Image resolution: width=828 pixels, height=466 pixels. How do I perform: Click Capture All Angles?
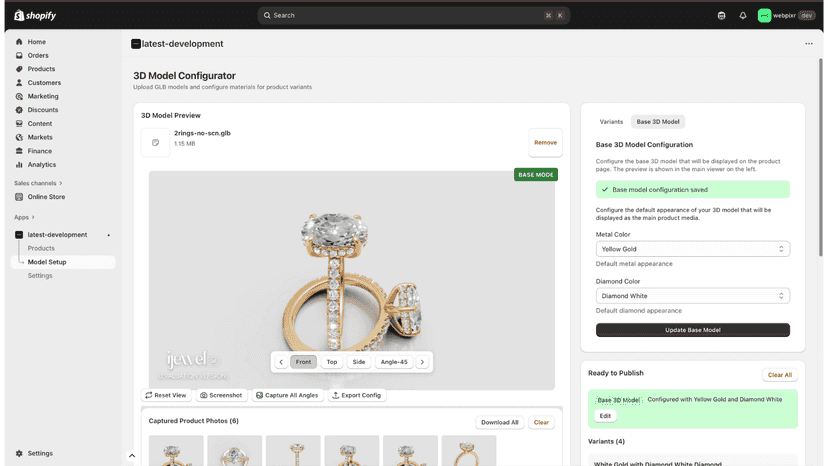287,395
